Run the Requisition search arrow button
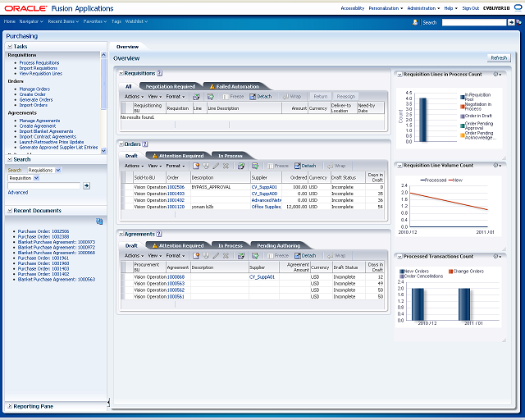525x420 pixels. click(86, 185)
